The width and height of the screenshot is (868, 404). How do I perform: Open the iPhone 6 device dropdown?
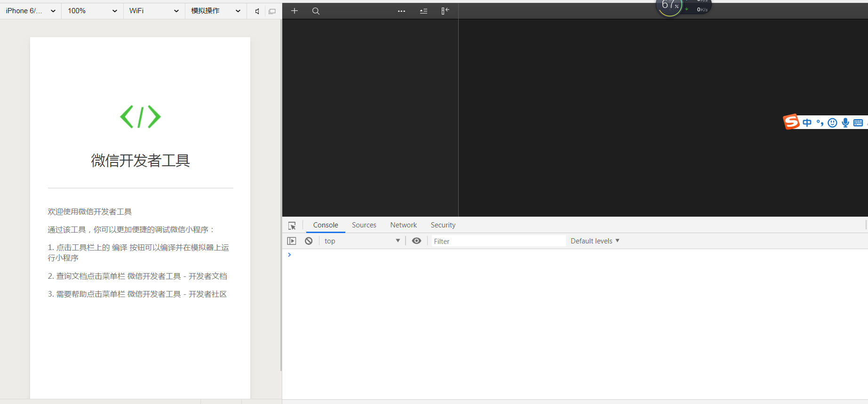[31, 11]
